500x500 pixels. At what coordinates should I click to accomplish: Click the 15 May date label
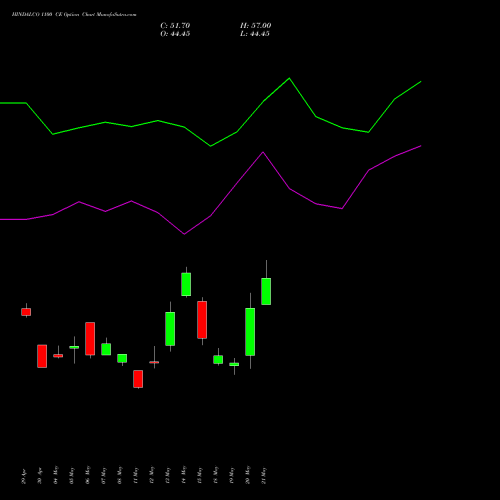200,475
